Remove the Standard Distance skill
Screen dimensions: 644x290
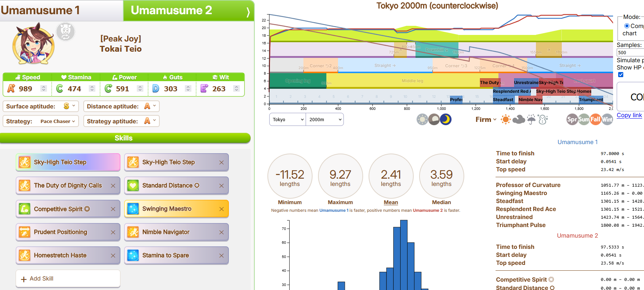(x=222, y=186)
